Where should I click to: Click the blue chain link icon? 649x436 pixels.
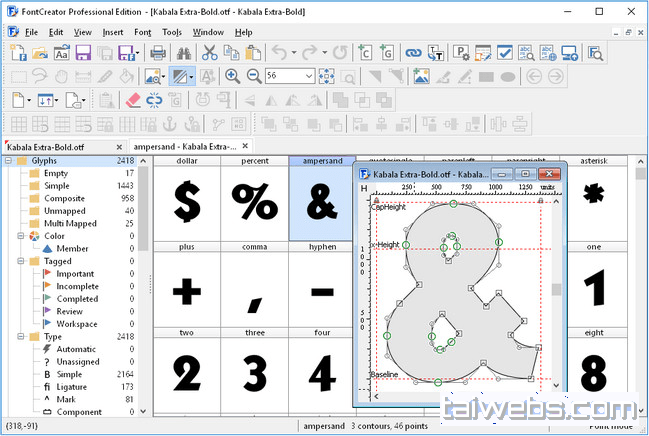coord(413,53)
